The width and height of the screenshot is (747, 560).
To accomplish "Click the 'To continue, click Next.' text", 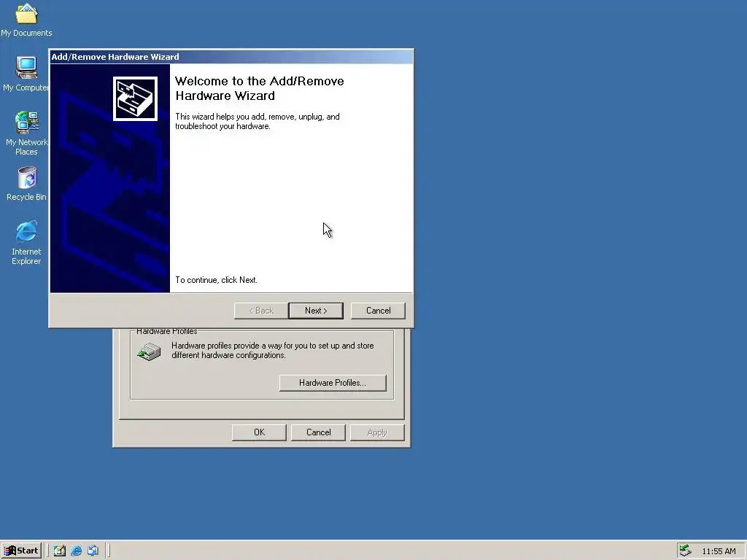I will [216, 280].
